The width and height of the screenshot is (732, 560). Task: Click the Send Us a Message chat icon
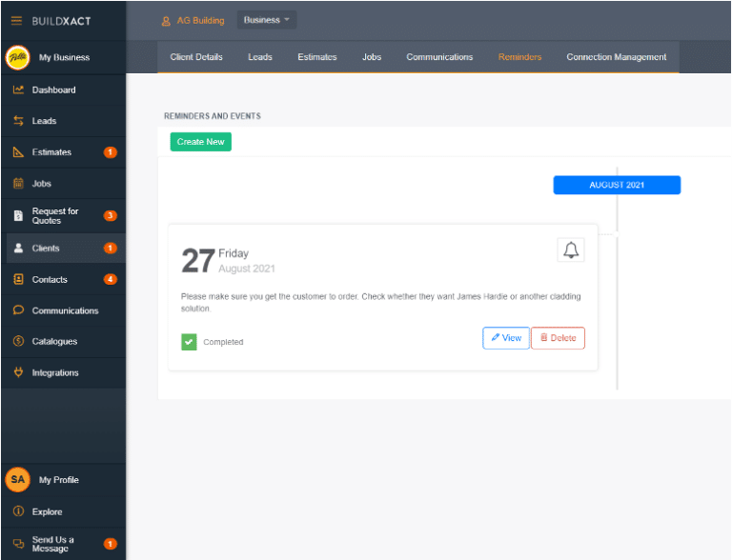pyautogui.click(x=18, y=544)
